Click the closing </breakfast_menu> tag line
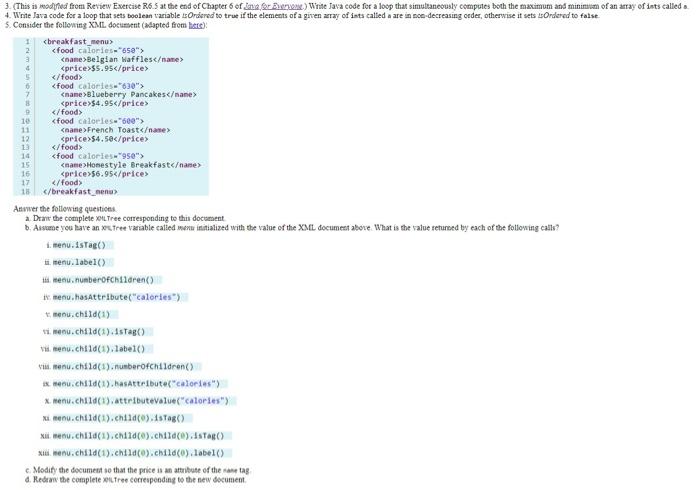 point(80,191)
